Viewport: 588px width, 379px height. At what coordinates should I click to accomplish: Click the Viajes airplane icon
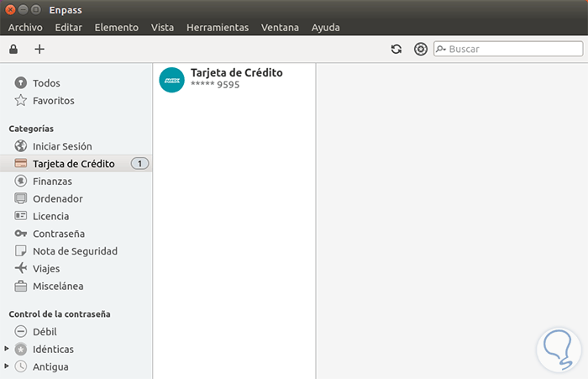pyautogui.click(x=21, y=268)
